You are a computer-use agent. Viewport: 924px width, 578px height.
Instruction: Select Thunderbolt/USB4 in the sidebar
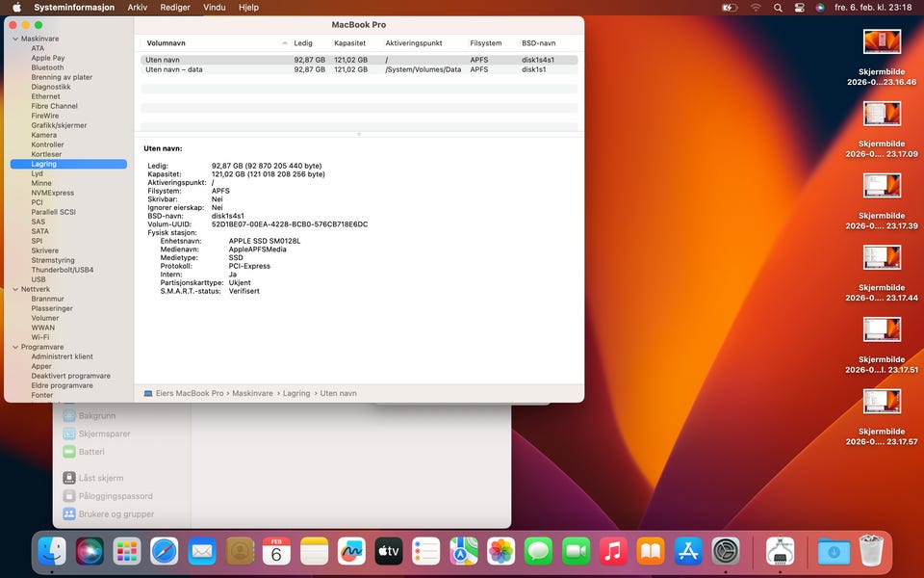(62, 270)
